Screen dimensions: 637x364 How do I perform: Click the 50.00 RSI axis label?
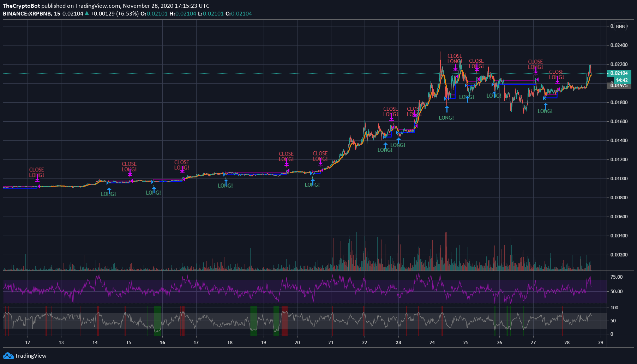(x=617, y=291)
